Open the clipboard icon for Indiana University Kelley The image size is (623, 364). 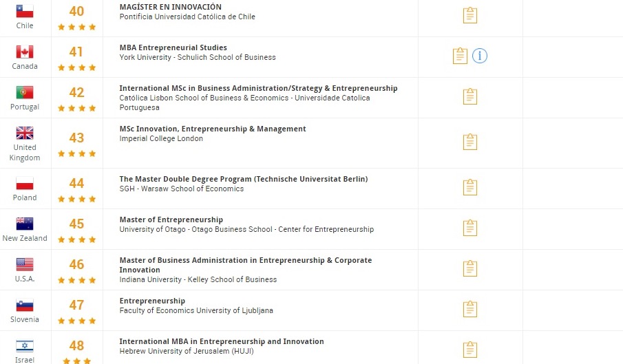tap(470, 268)
